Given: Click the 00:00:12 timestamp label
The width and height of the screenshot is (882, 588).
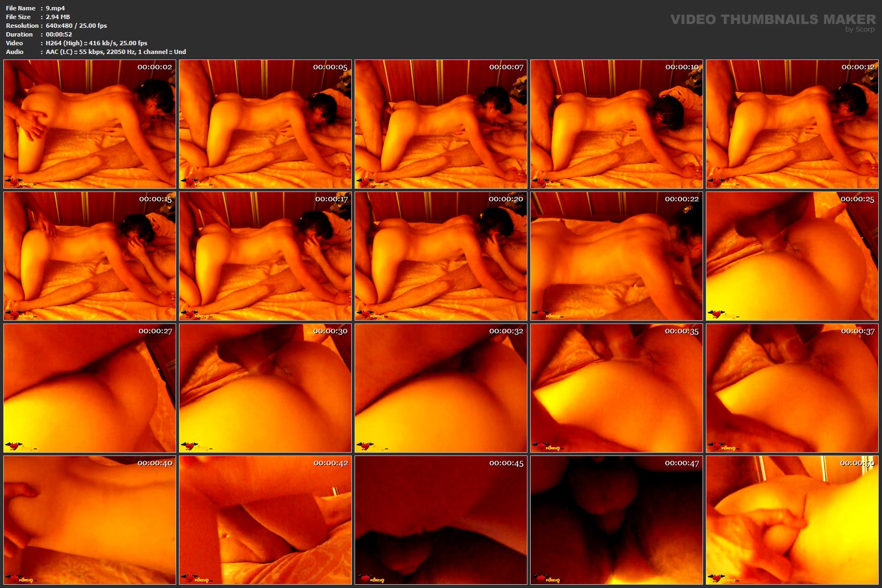Looking at the screenshot, I should click(x=857, y=67).
